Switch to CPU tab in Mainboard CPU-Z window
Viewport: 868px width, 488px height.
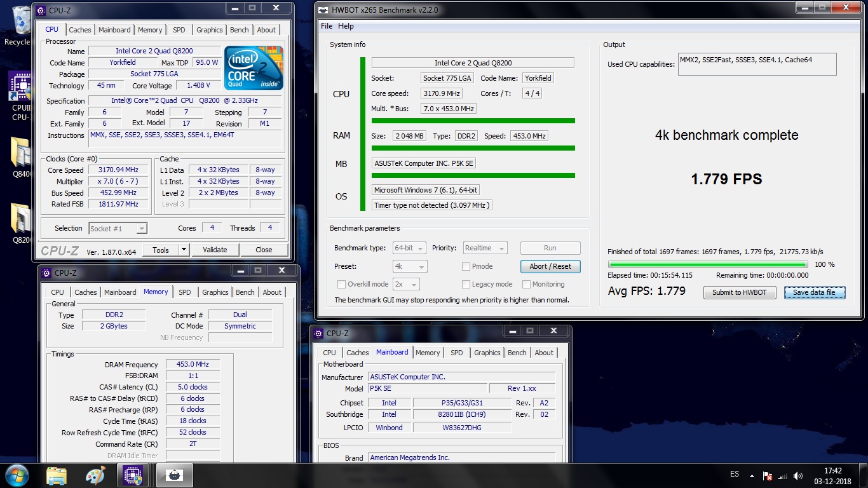click(x=329, y=353)
